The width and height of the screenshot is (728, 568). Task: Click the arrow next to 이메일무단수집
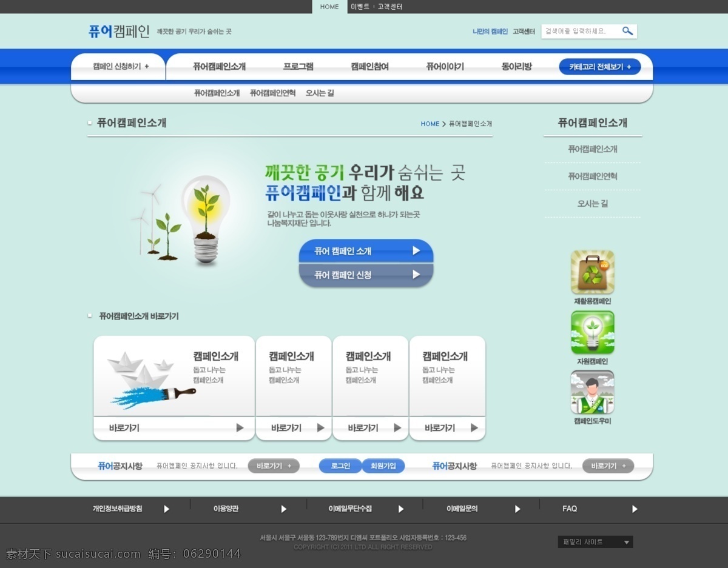(x=400, y=509)
